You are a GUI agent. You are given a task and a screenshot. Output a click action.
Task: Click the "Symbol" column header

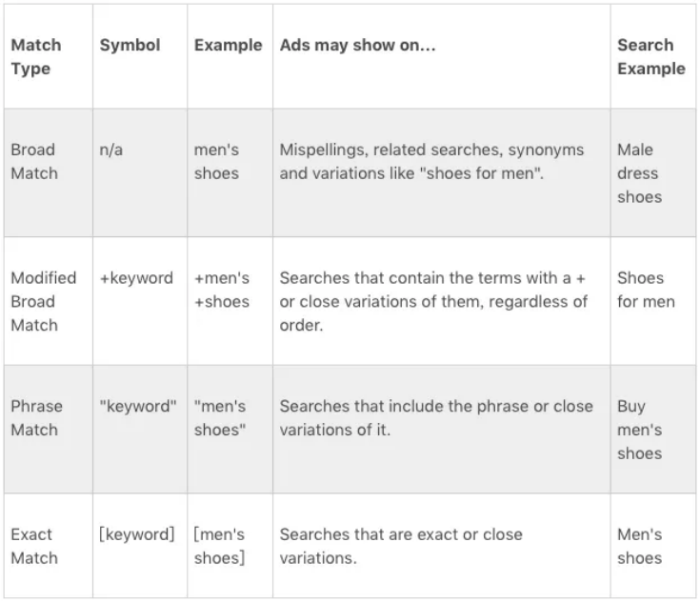[x=130, y=46]
